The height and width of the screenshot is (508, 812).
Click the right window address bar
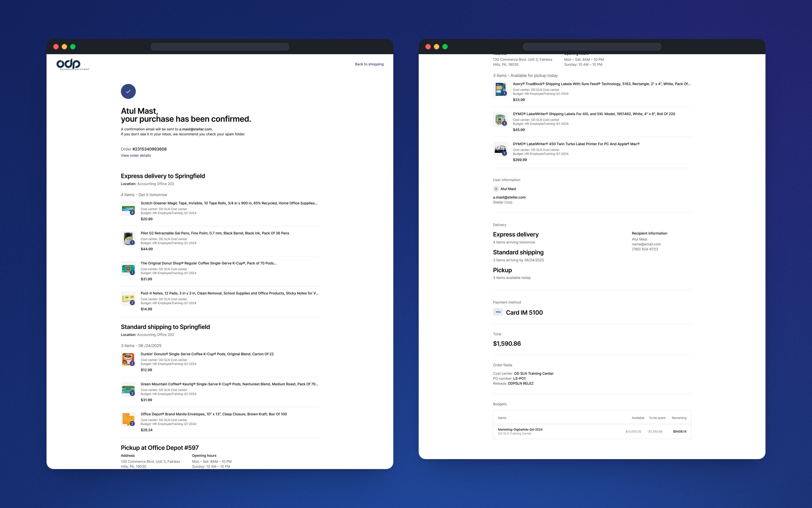[592, 47]
